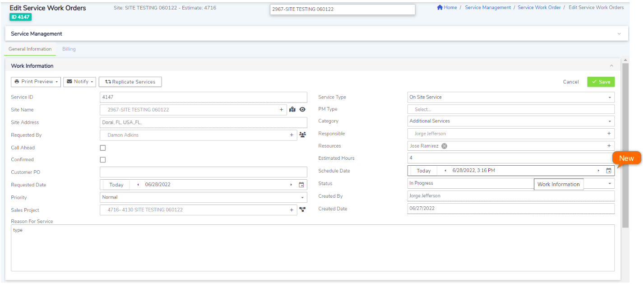644x284 pixels.
Task: Click Service ID input field
Action: click(203, 97)
